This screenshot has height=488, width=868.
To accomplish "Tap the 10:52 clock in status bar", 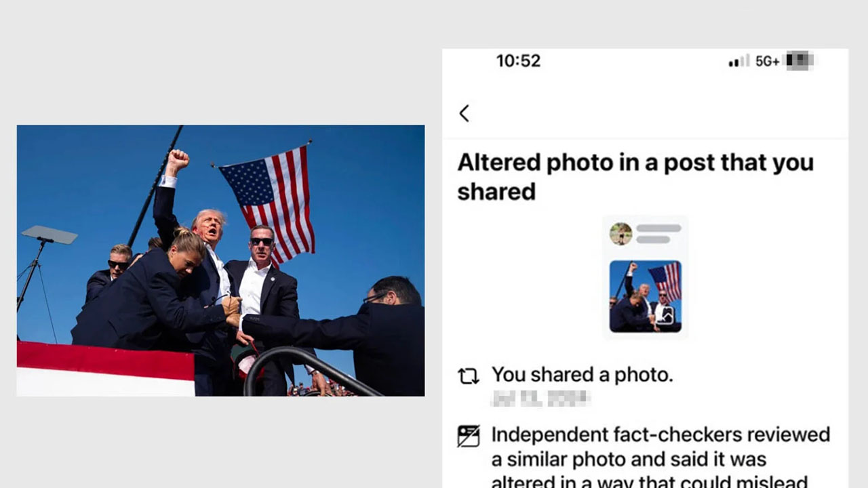I will 518,61.
